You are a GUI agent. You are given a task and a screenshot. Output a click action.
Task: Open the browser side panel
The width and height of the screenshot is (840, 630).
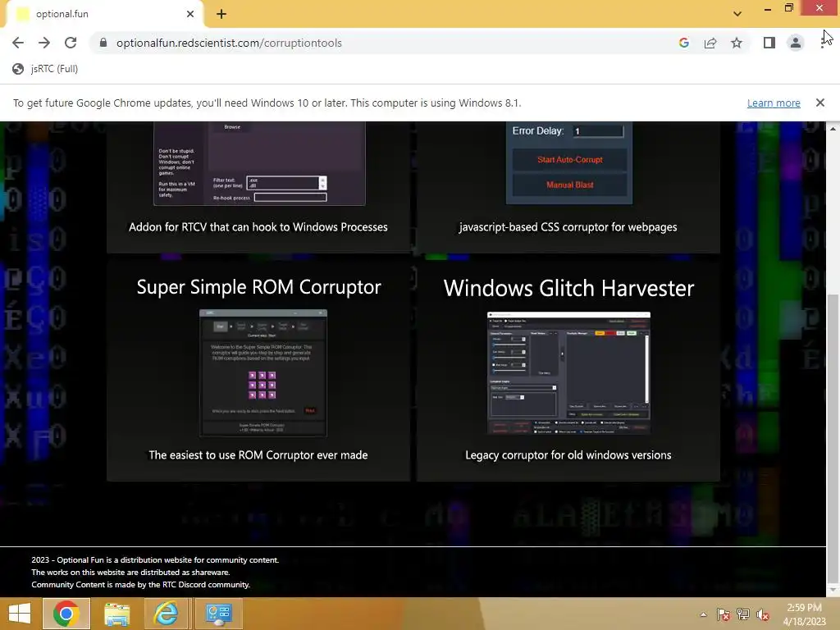pyautogui.click(x=769, y=43)
